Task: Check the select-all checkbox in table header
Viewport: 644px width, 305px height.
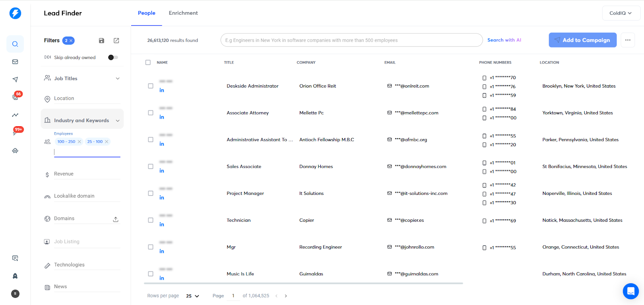Action: click(148, 63)
